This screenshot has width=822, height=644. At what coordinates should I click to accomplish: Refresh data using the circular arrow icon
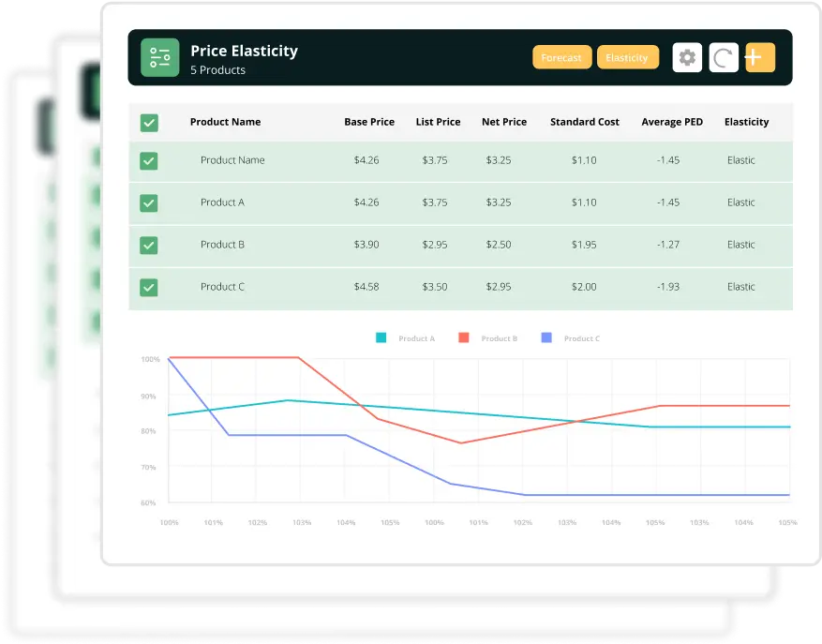point(723,57)
